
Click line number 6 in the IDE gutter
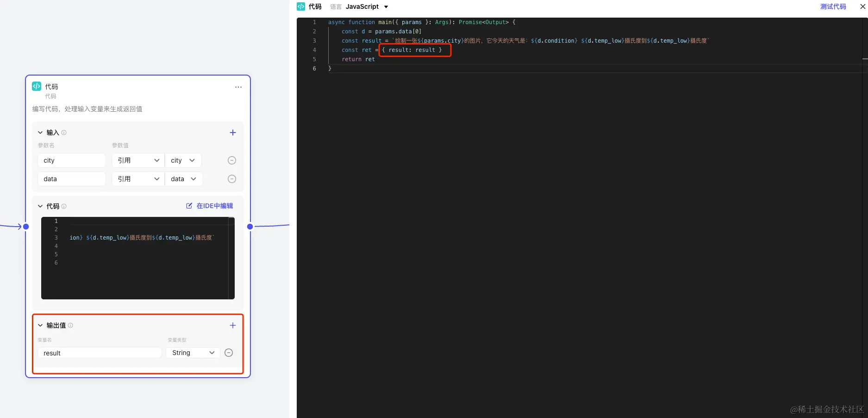point(314,69)
